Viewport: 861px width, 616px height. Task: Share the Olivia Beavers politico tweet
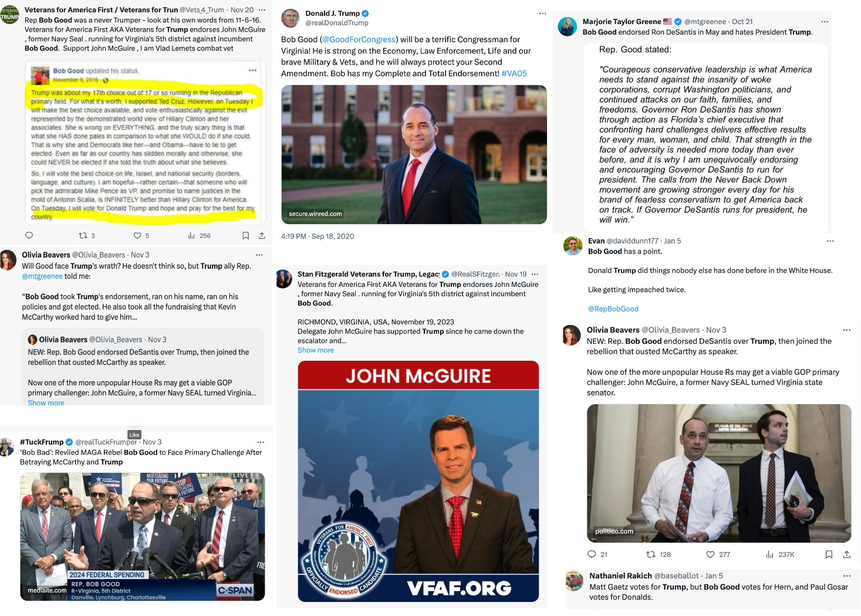(846, 554)
